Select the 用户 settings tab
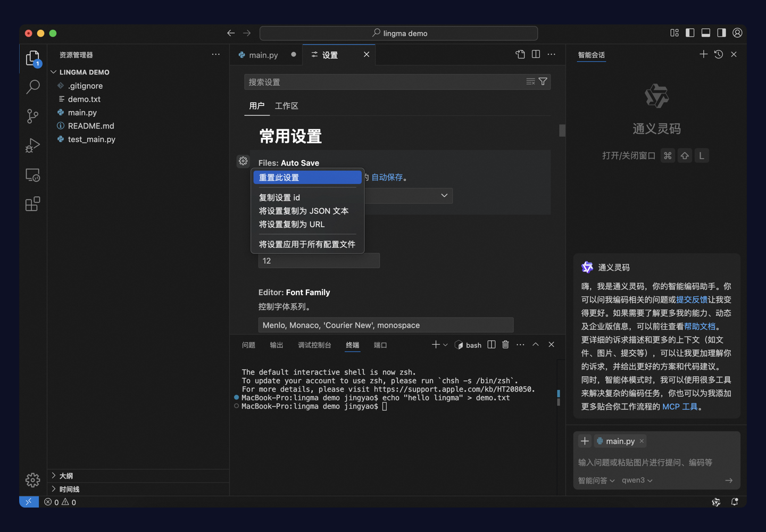Viewport: 766px width, 532px height. tap(256, 106)
